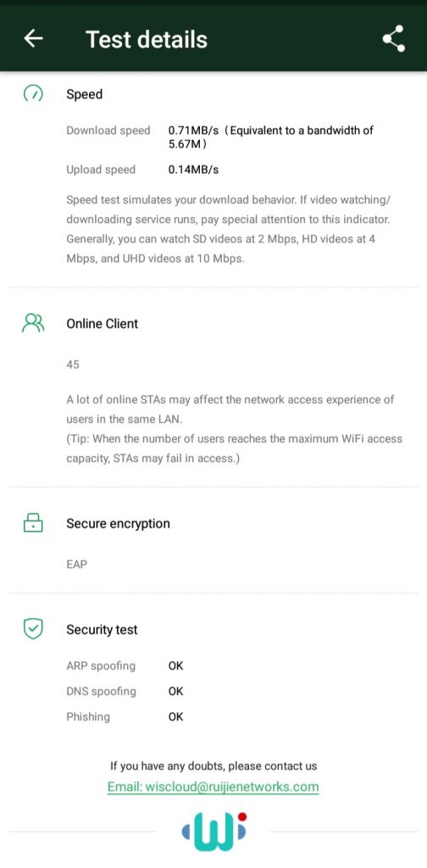Click the Security test shield icon
Screen dimensions: 427x868
coord(33,630)
